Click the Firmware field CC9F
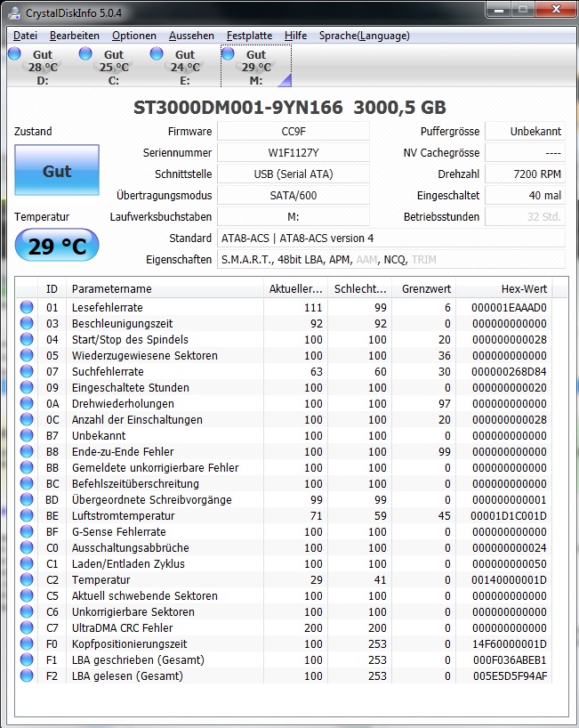The height and width of the screenshot is (728, 579). [x=294, y=132]
